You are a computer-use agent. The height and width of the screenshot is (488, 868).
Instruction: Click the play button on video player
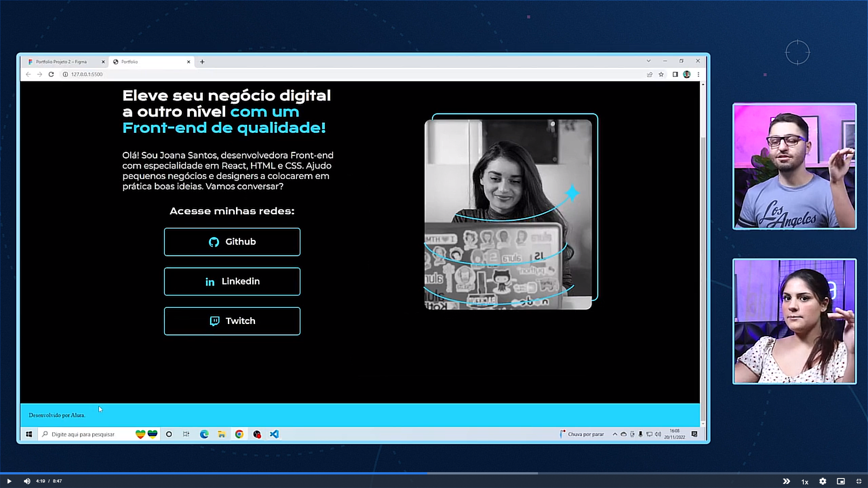coord(9,481)
